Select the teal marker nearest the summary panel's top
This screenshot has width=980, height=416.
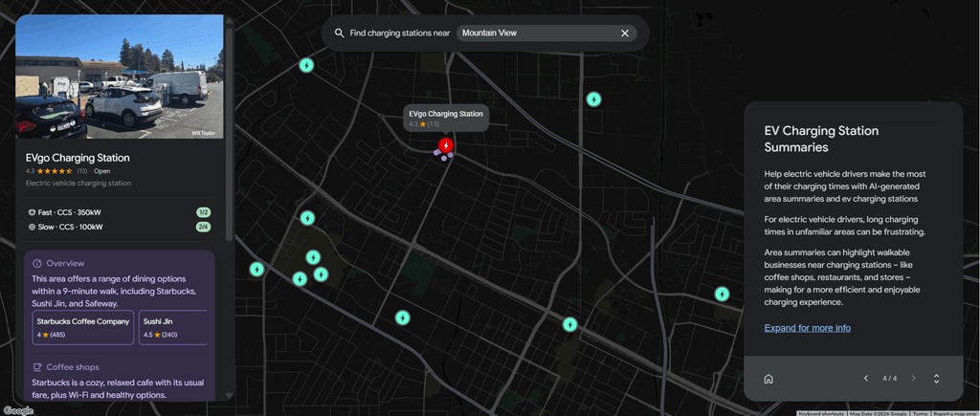coord(593,99)
